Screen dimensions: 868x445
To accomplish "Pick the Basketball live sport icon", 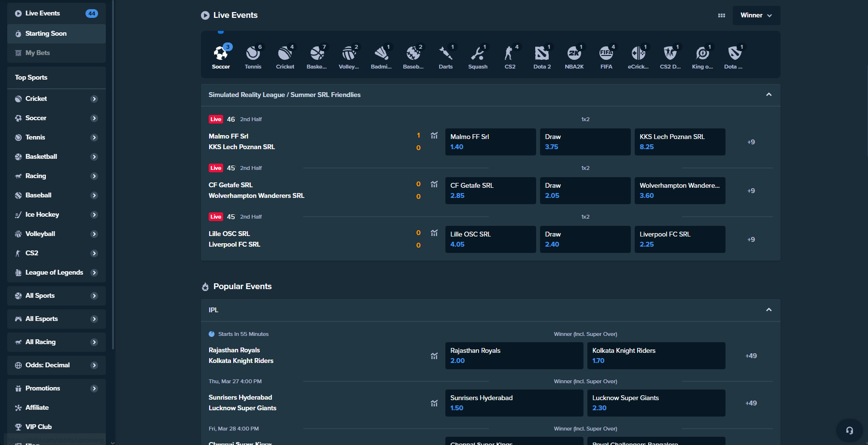I will [x=317, y=57].
